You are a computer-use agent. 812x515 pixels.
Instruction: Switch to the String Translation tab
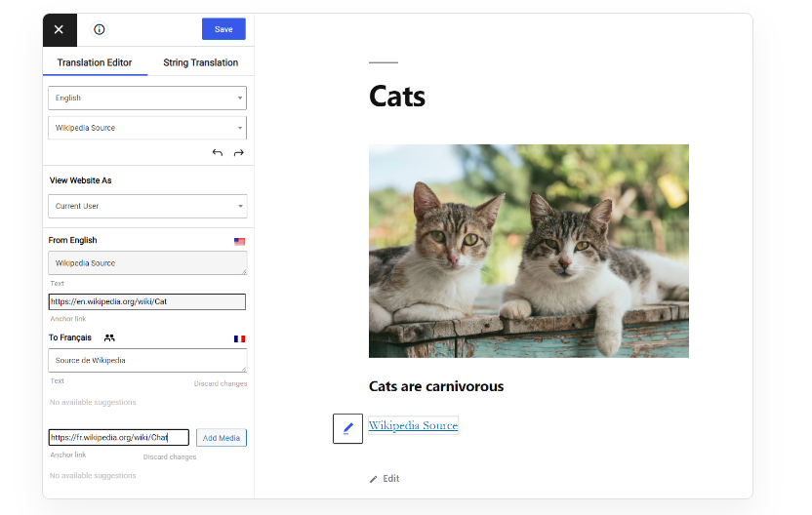201,62
